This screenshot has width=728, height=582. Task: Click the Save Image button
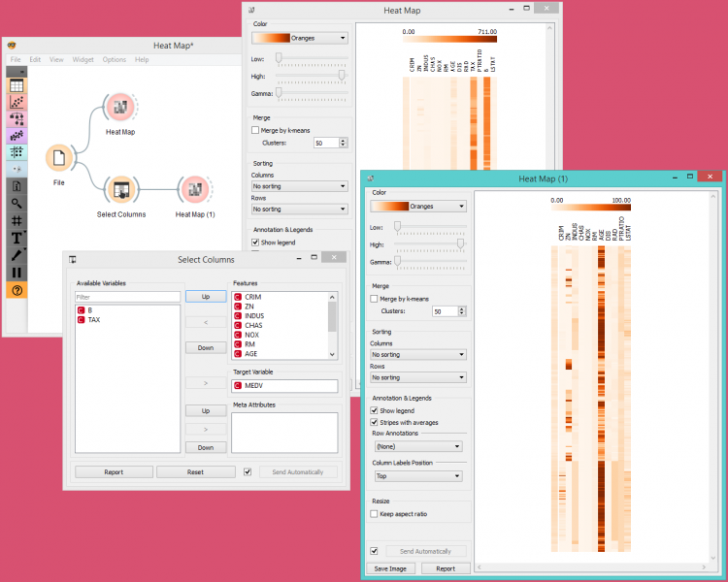[x=388, y=568]
